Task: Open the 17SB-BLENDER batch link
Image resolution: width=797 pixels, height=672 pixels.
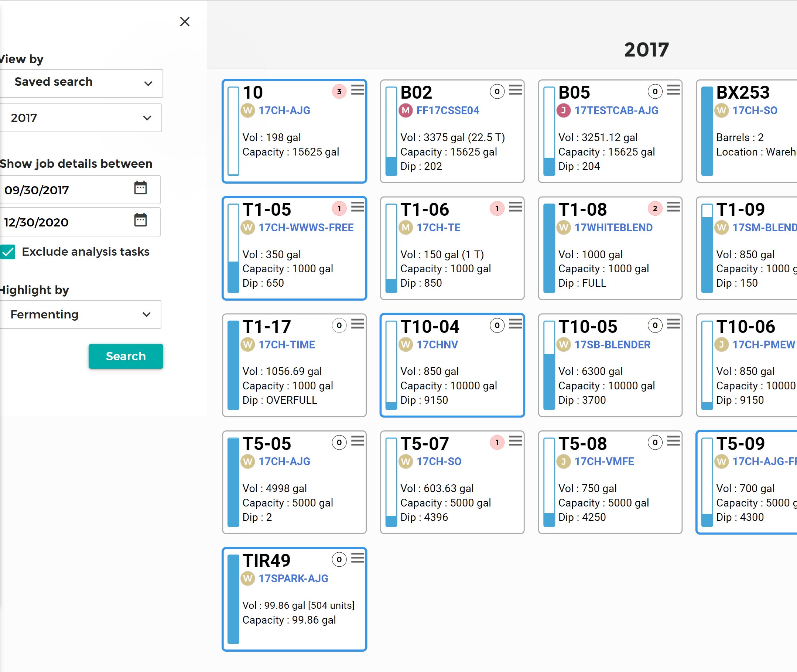Action: 612,345
